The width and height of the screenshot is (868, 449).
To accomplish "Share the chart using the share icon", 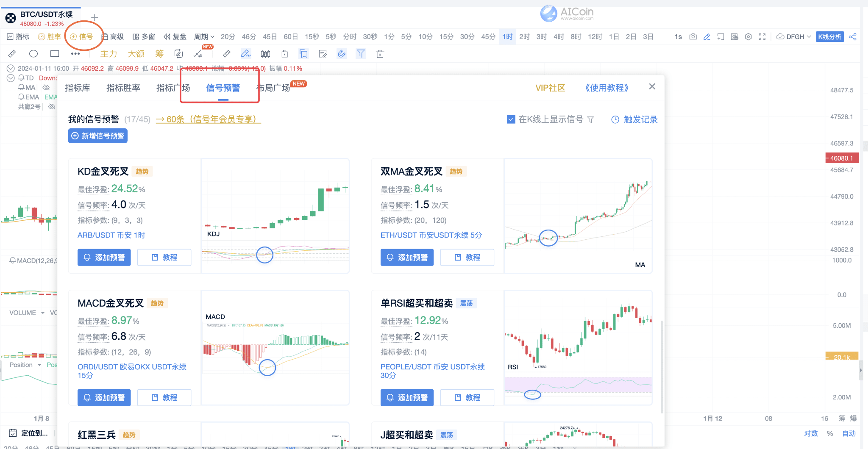I will pyautogui.click(x=853, y=36).
